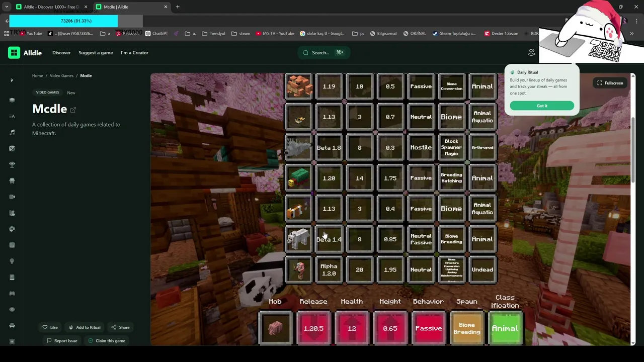Click the page vertical scrollbar
Screen dimensions: 644x362
[x=633, y=151]
